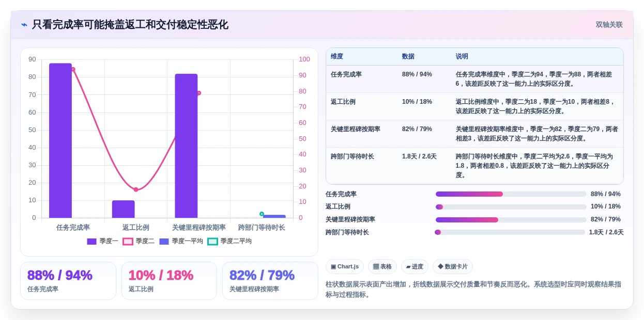Toggle the 季度一 legend series
The width and height of the screenshot is (644, 320).
click(x=102, y=241)
